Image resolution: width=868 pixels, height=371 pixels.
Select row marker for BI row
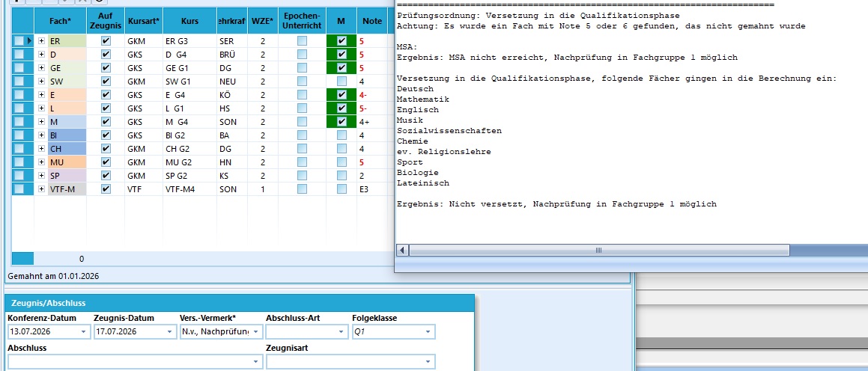coord(19,135)
